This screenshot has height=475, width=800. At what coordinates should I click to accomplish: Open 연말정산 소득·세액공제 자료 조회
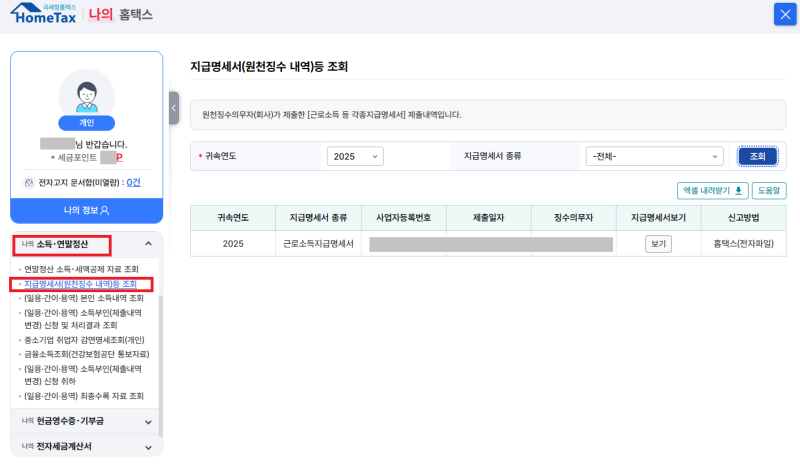(81, 269)
